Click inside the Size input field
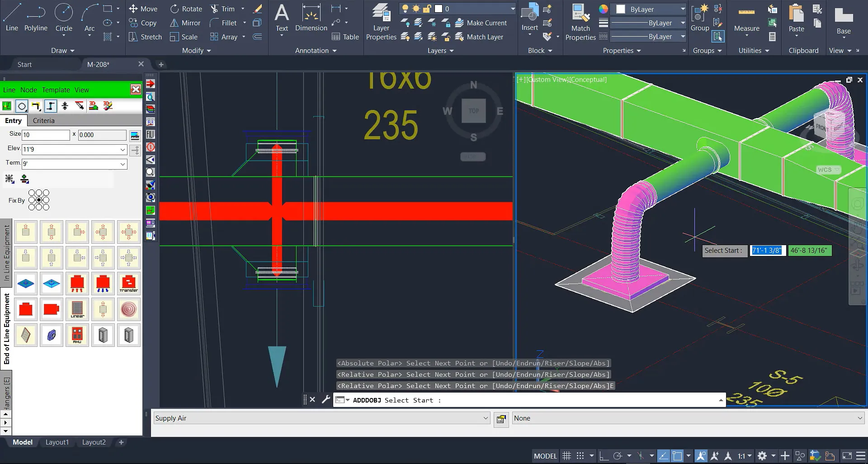This screenshot has width=868, height=464. [x=45, y=135]
